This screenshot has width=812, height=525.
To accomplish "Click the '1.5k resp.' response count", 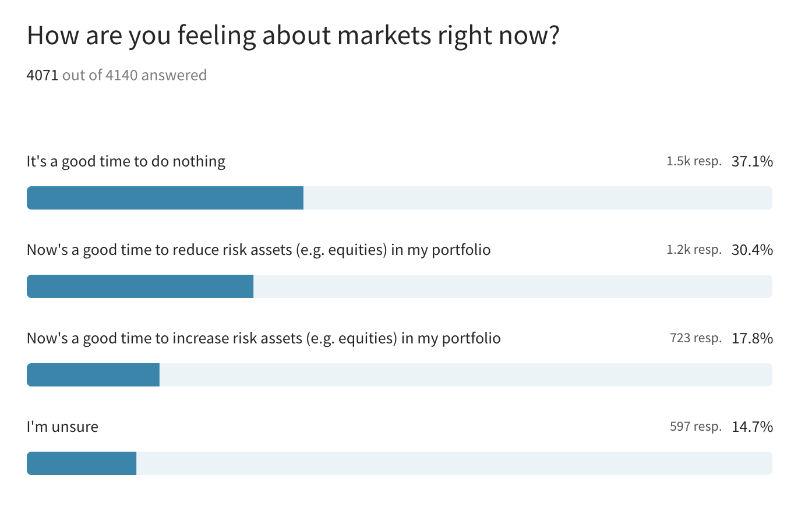I will [x=694, y=161].
